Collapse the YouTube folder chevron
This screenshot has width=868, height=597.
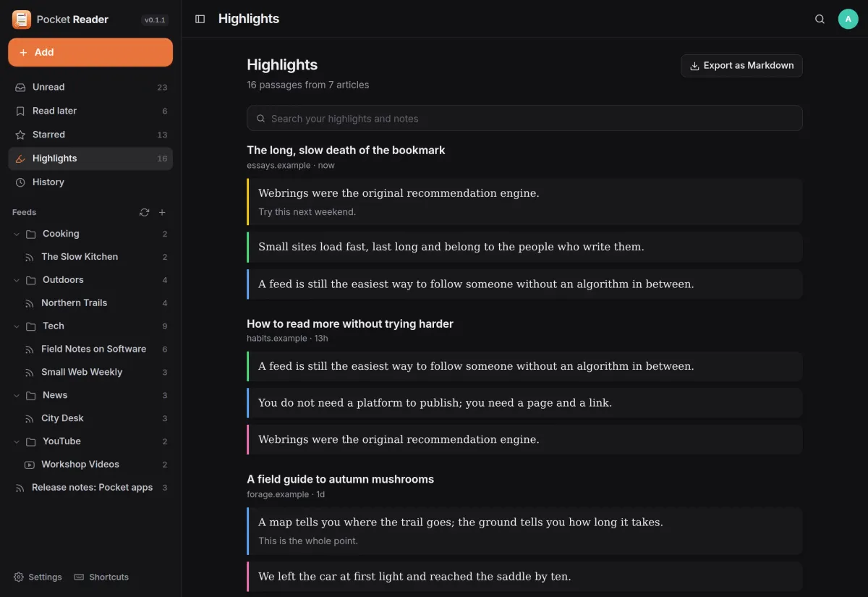[x=17, y=441]
